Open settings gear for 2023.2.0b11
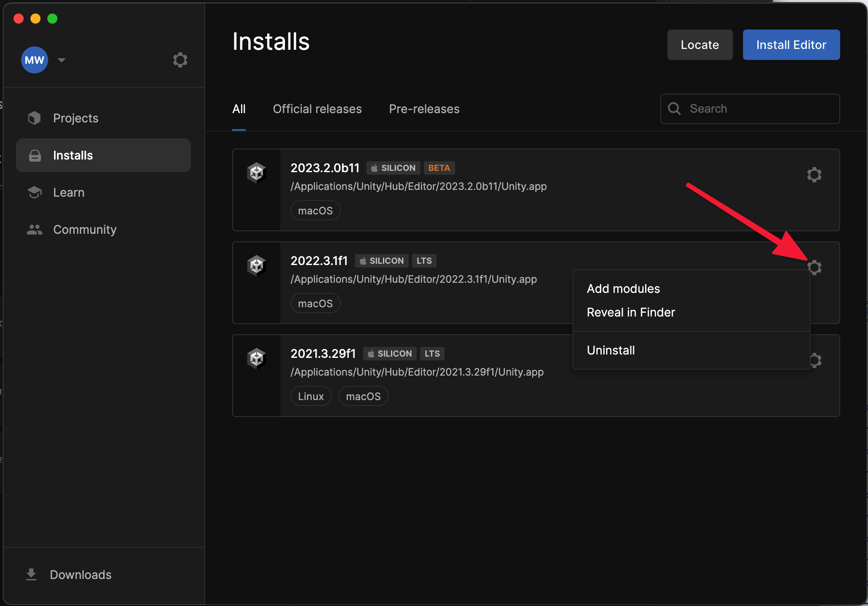868x606 pixels. 814,175
